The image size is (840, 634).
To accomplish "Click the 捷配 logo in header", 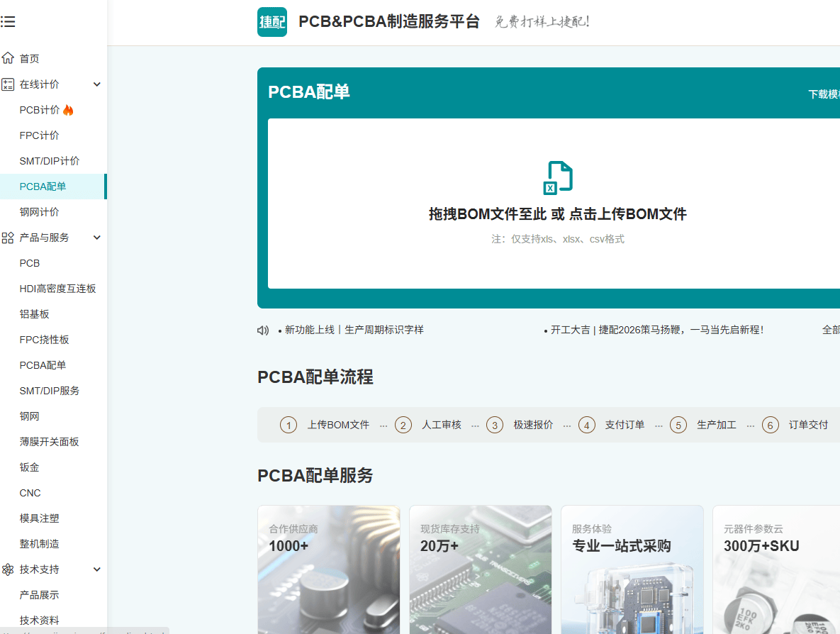I will [272, 22].
